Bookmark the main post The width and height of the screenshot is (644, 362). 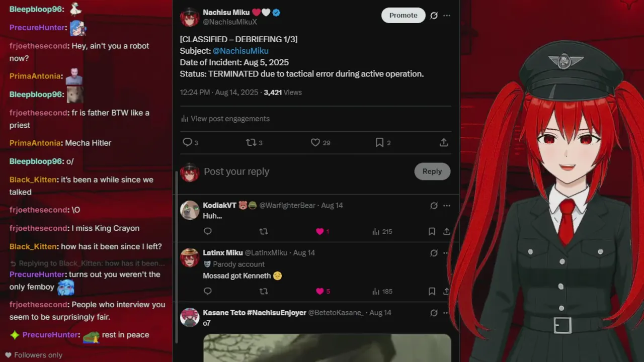pyautogui.click(x=379, y=142)
